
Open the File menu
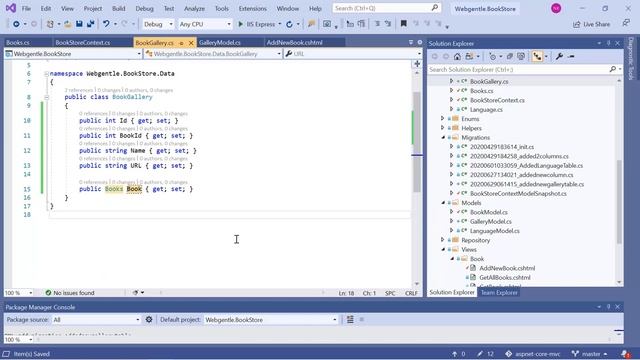click(26, 9)
